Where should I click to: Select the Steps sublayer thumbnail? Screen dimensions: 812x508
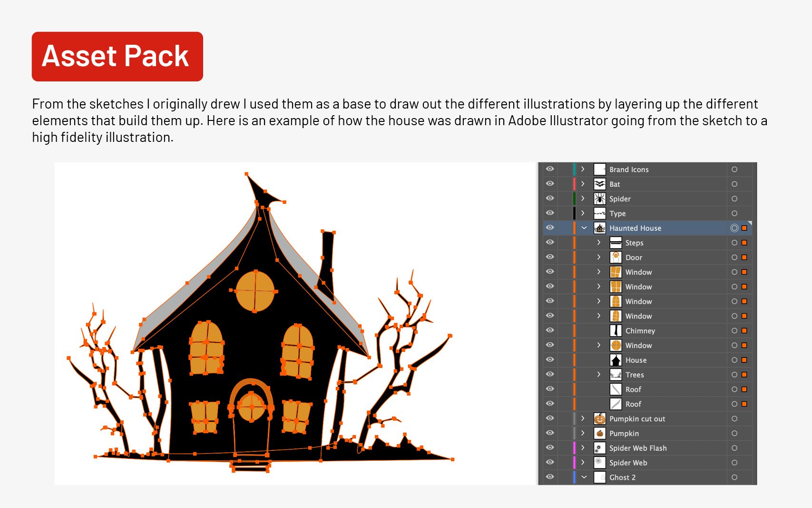tap(616, 243)
